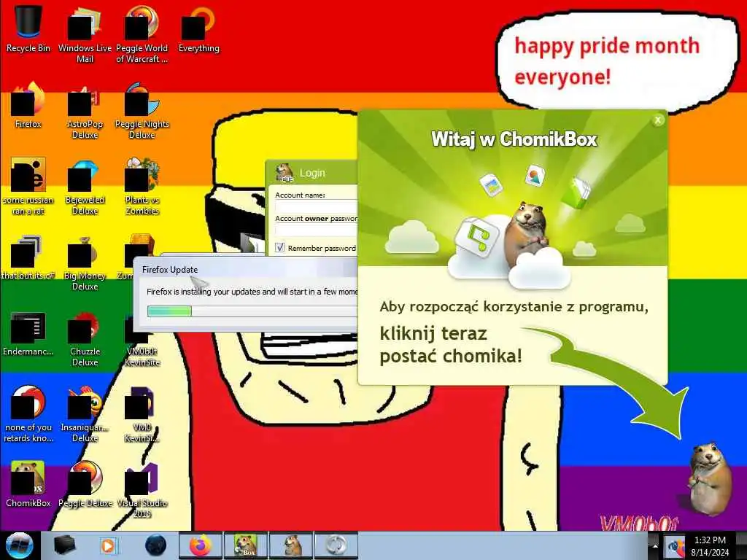Viewport: 747px width, 560px height.
Task: Open Insaniquarium Deluxe desktop shortcut
Action: 85,413
